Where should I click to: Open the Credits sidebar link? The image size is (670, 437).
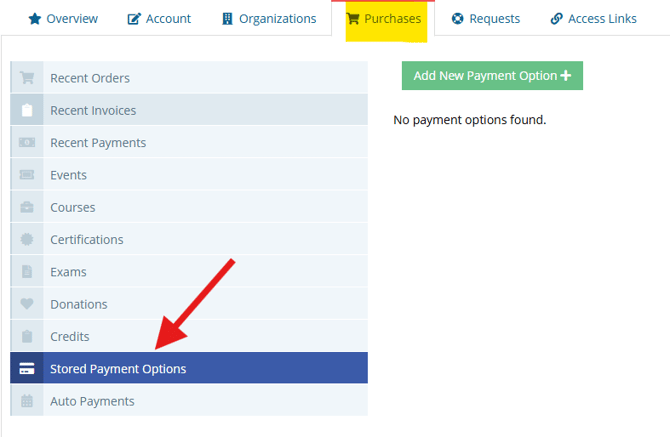70,337
